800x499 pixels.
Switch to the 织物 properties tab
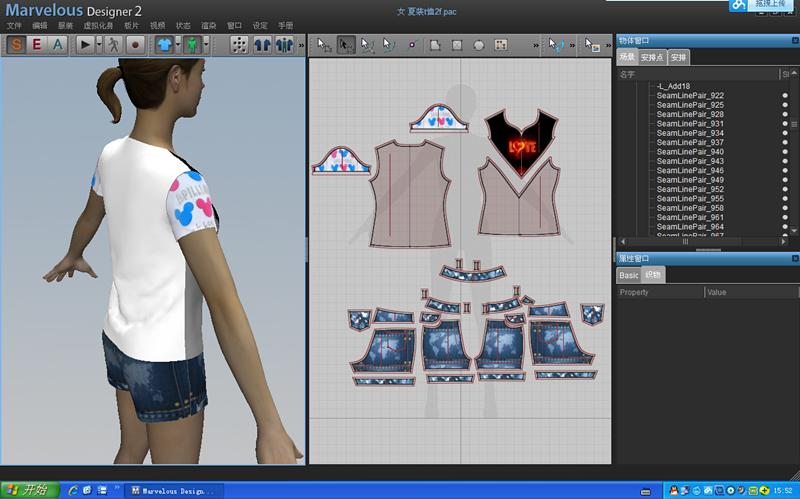[x=652, y=275]
